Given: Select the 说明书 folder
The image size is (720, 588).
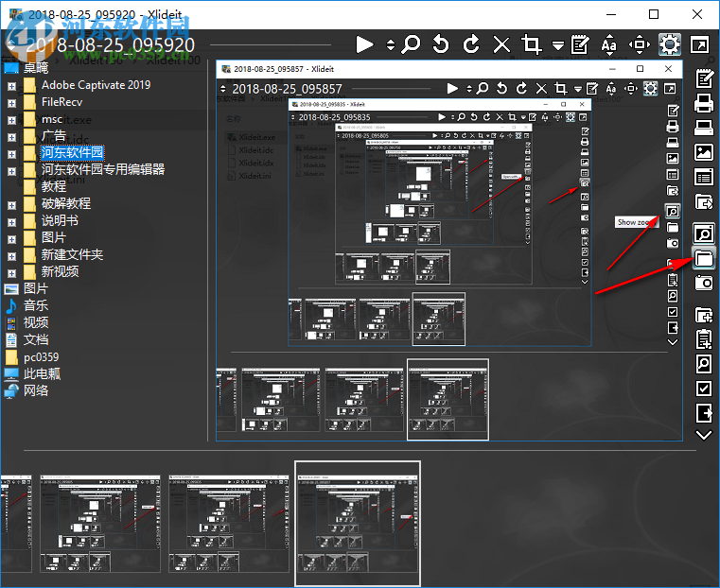Looking at the screenshot, I should click(60, 220).
